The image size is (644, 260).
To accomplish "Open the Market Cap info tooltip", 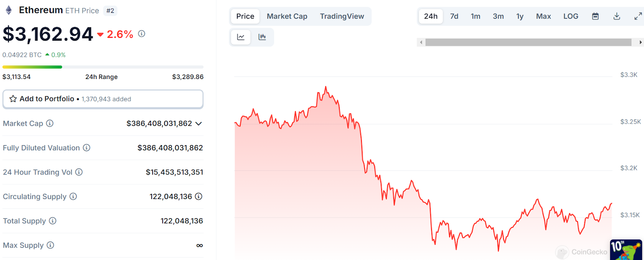I will tap(50, 123).
